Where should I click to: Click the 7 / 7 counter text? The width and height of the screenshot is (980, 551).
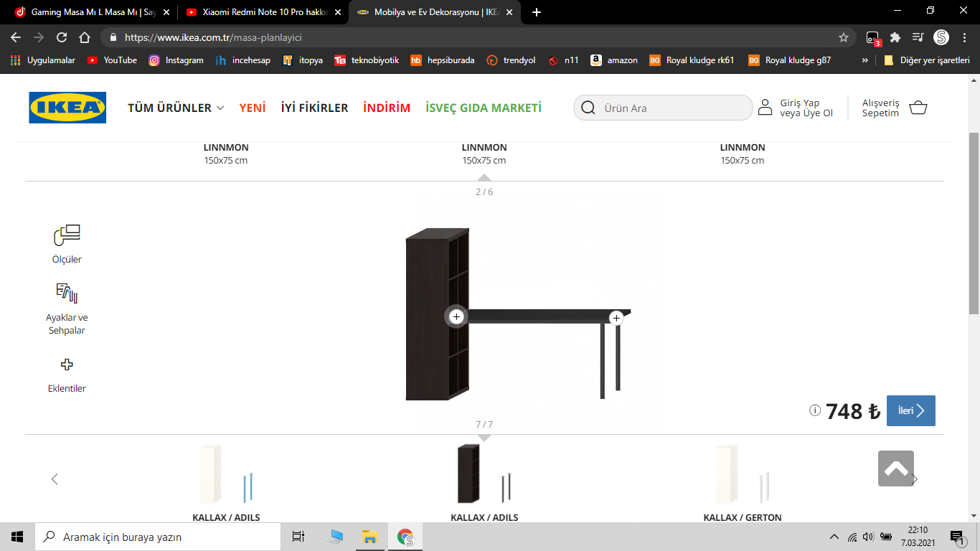point(484,424)
